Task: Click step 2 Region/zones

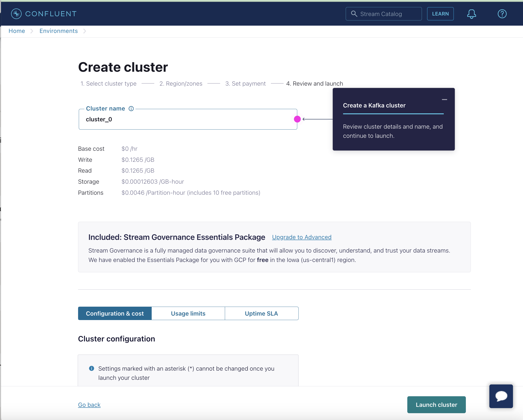Action: tap(181, 83)
